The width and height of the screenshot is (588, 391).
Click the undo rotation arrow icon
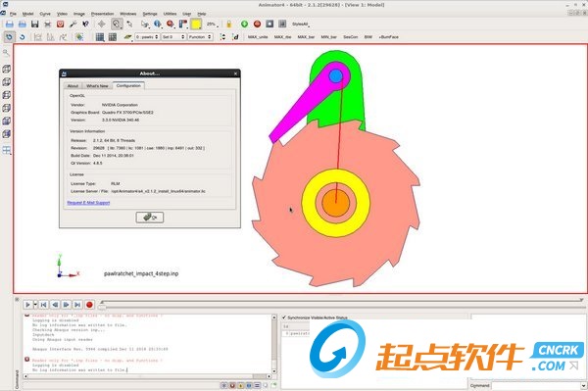coord(23,36)
